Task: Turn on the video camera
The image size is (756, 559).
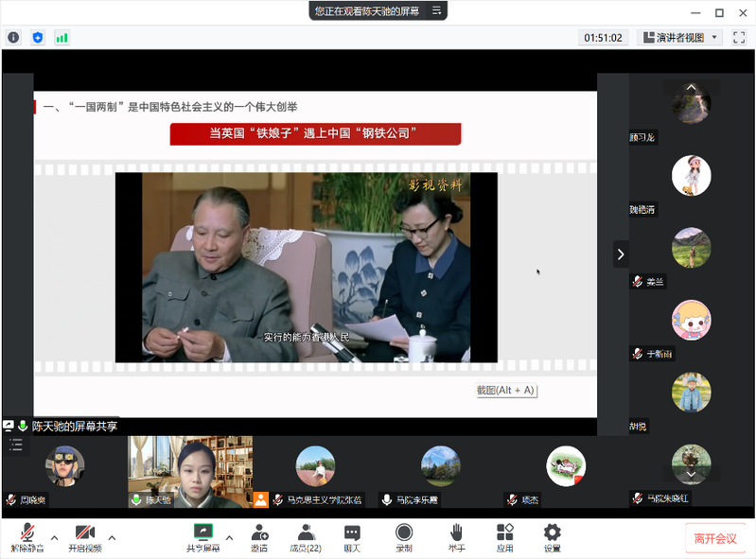Action: tap(85, 537)
